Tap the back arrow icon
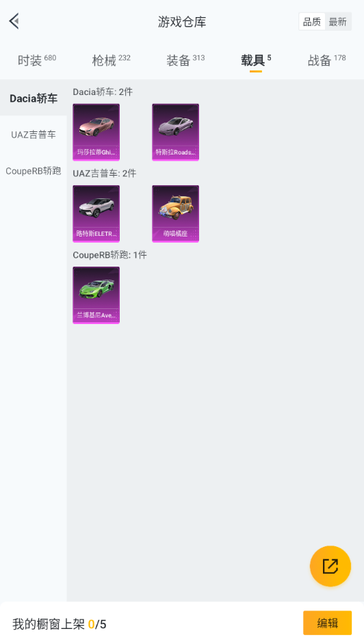Screen dimensions: 364x644 [x=14, y=21]
